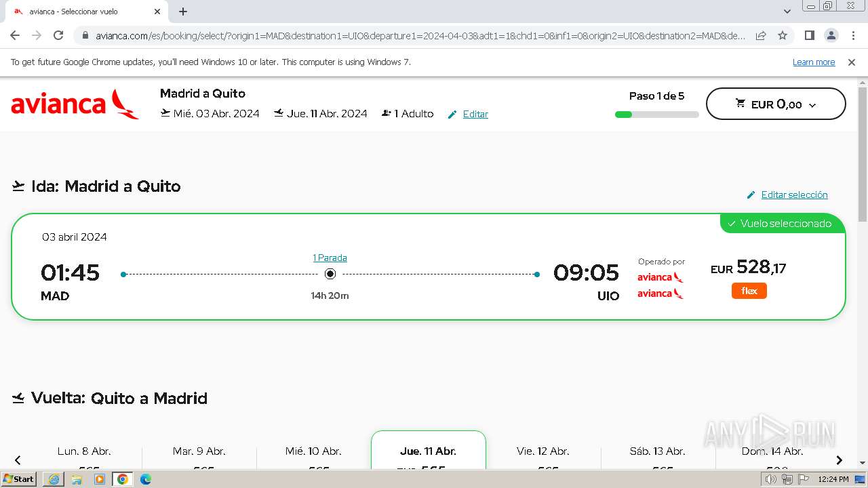Viewport: 868px width, 488px height.
Task: Click Learn more about Chrome updates
Action: (x=814, y=62)
